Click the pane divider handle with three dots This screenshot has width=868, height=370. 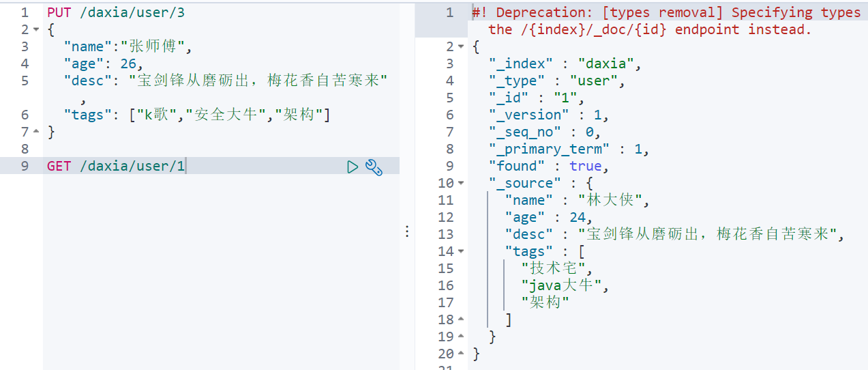pos(407,231)
